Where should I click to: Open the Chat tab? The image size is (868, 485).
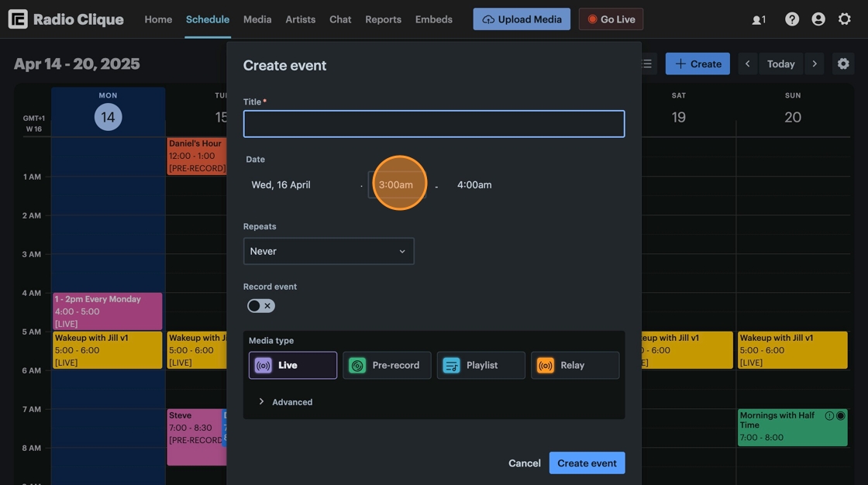[x=340, y=19]
